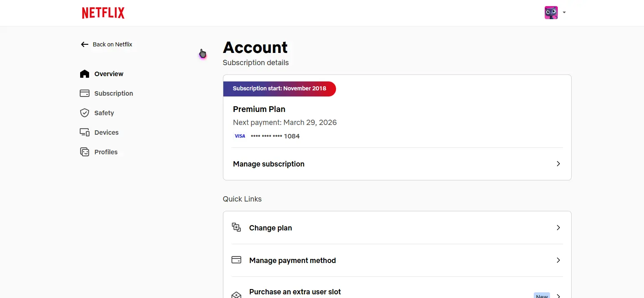This screenshot has height=298, width=644.
Task: Click the Safety shield icon
Action: 85,113
